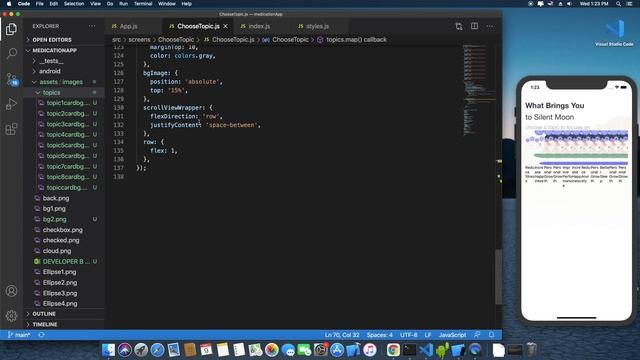The height and width of the screenshot is (360, 640).
Task: Click 'screens' in the breadcrumb path
Action: tap(139, 40)
